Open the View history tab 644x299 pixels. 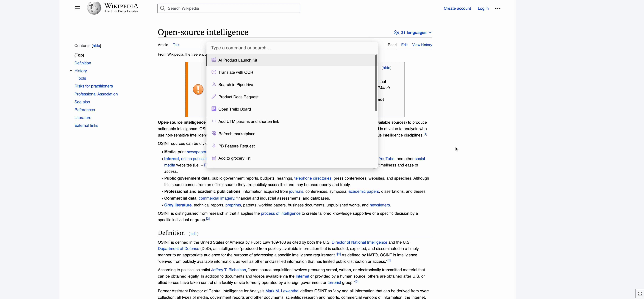(422, 45)
